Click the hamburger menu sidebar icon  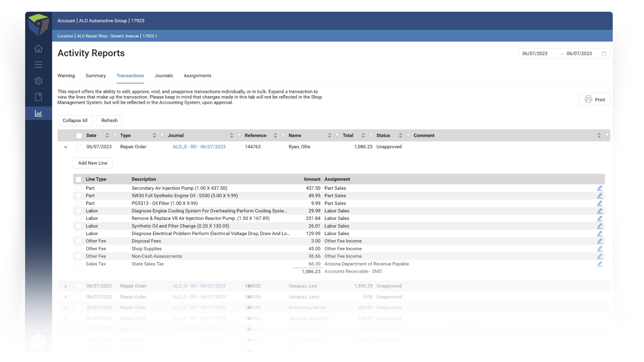pos(38,65)
